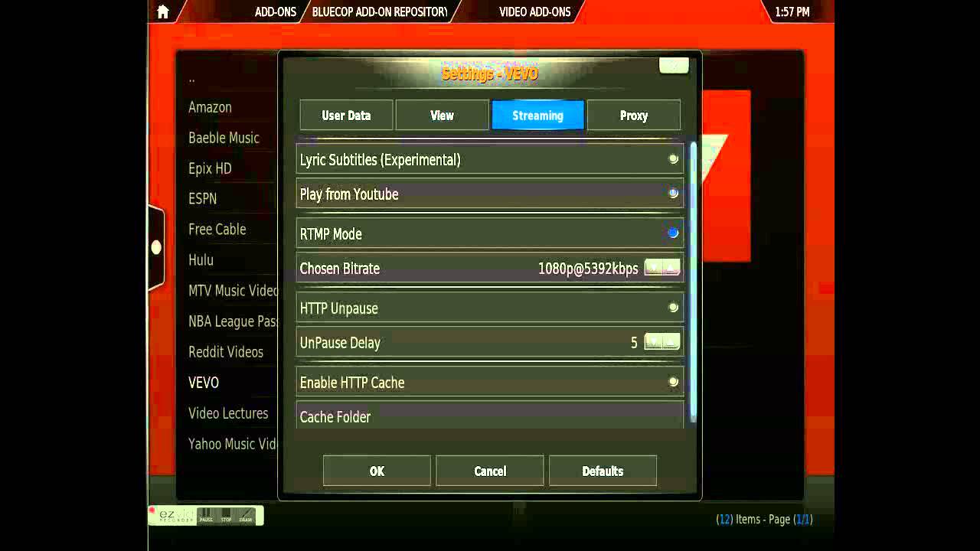Select Yahoo Music Videos add-on

click(234, 444)
